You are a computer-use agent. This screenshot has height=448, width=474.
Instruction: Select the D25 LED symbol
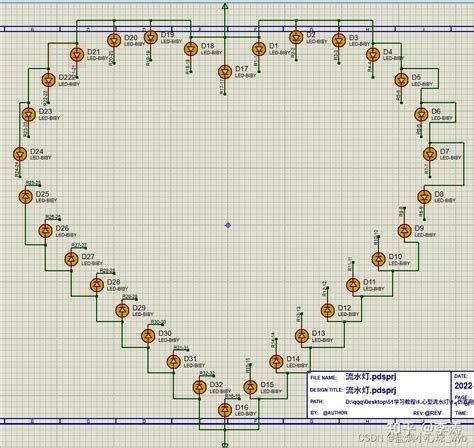(x=26, y=197)
